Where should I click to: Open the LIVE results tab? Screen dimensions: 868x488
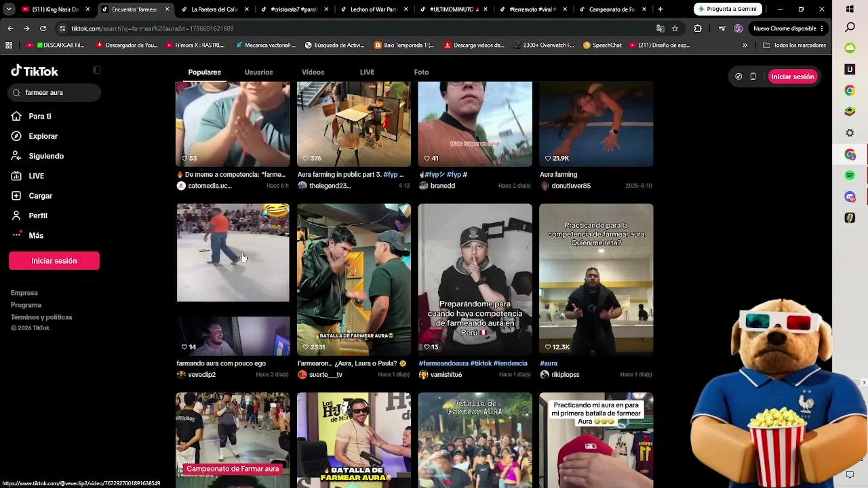pos(367,73)
